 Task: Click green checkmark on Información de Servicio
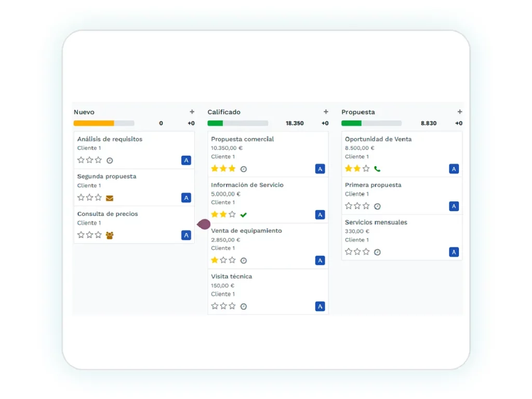[244, 215]
